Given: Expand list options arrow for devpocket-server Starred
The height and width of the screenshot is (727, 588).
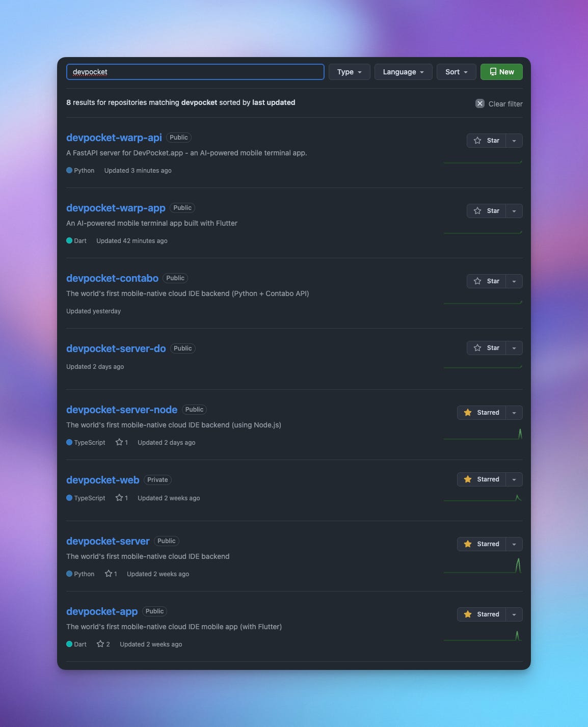Looking at the screenshot, I should coord(514,544).
